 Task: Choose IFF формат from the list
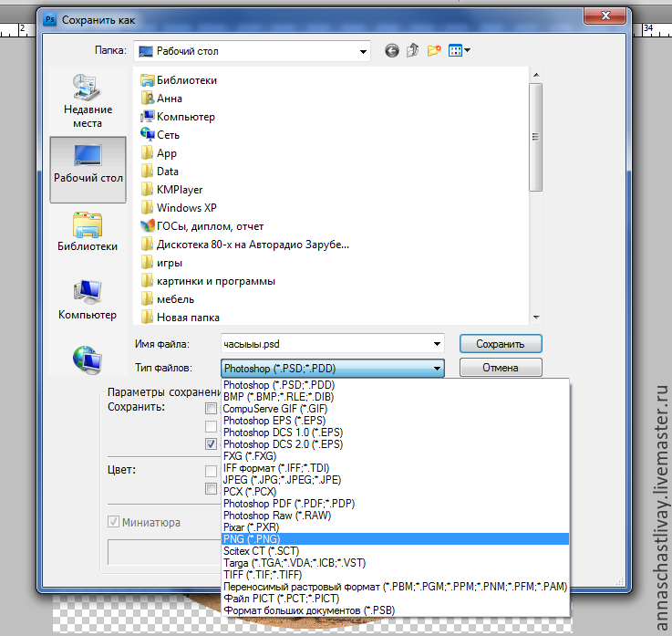point(395,468)
